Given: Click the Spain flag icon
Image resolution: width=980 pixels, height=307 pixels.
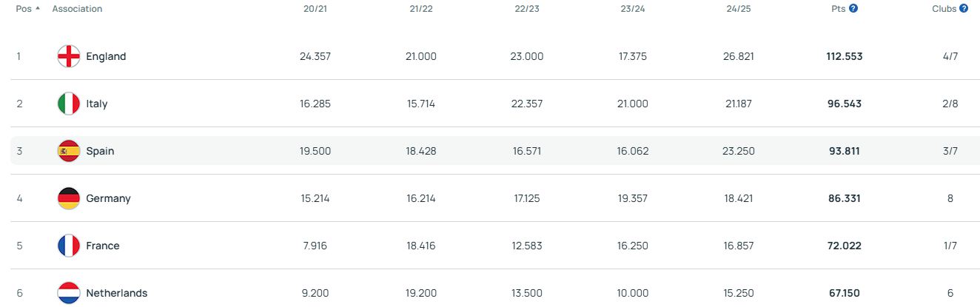Looking at the screenshot, I should (x=69, y=151).
